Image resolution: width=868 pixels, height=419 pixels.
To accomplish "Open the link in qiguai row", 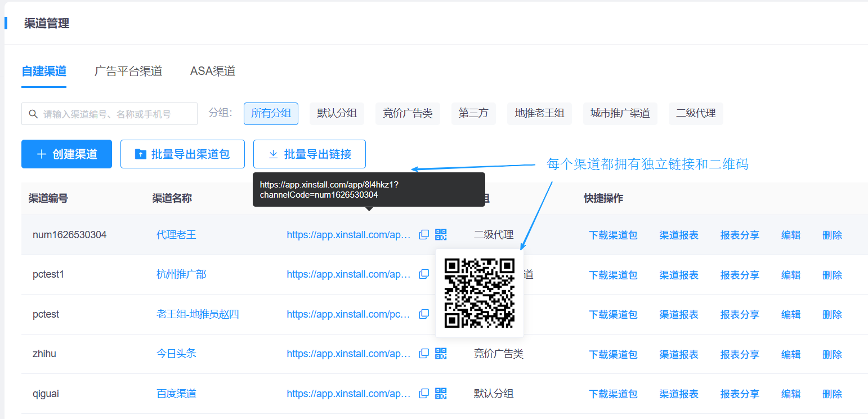I will 348,394.
